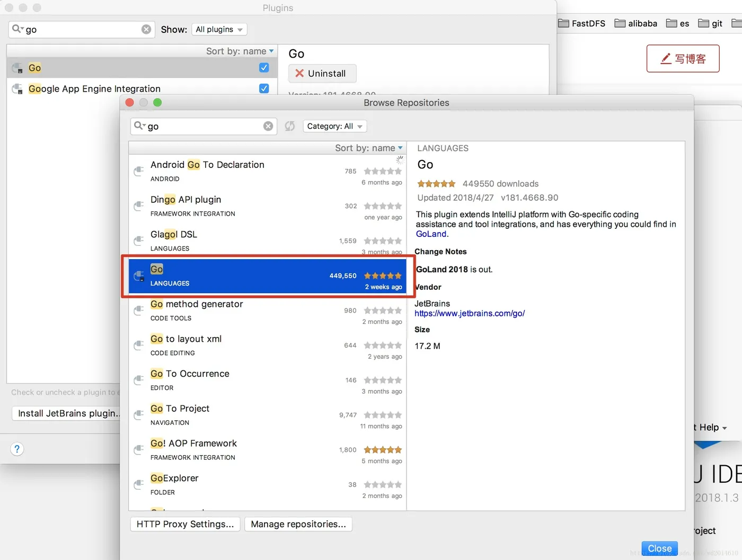Screen dimensions: 742x560
Task: Select the Go to layout xml plugin
Action: point(268,346)
